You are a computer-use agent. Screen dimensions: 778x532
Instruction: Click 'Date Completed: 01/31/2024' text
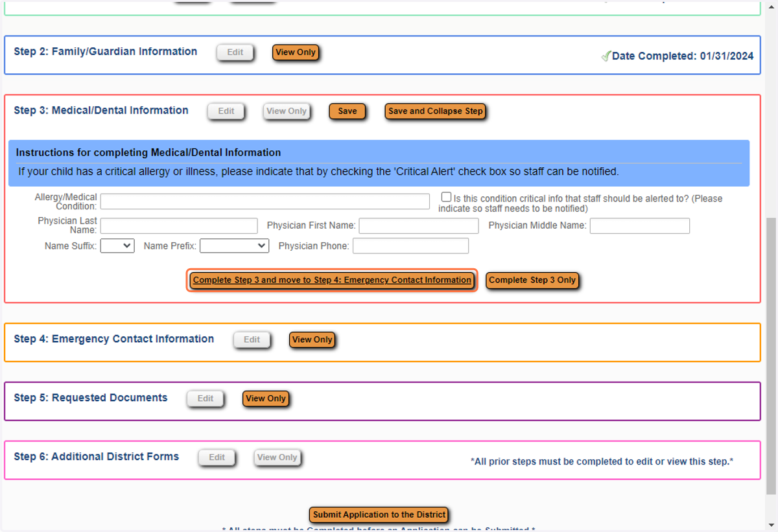point(683,56)
